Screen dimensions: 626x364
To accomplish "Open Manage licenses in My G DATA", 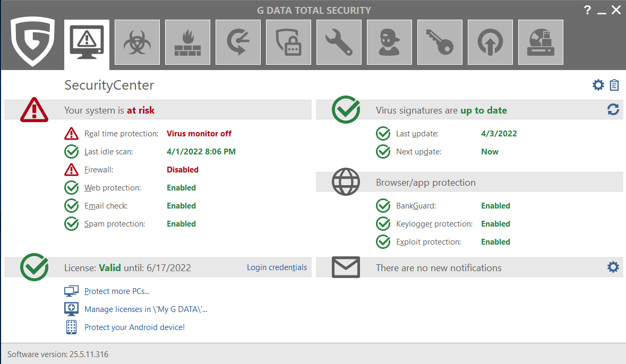I will (145, 309).
